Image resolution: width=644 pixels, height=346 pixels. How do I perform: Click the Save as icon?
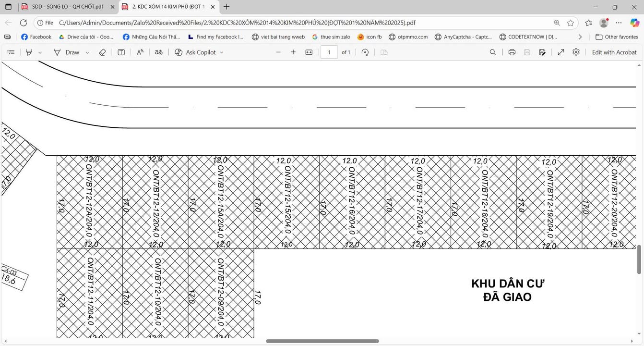tap(542, 52)
